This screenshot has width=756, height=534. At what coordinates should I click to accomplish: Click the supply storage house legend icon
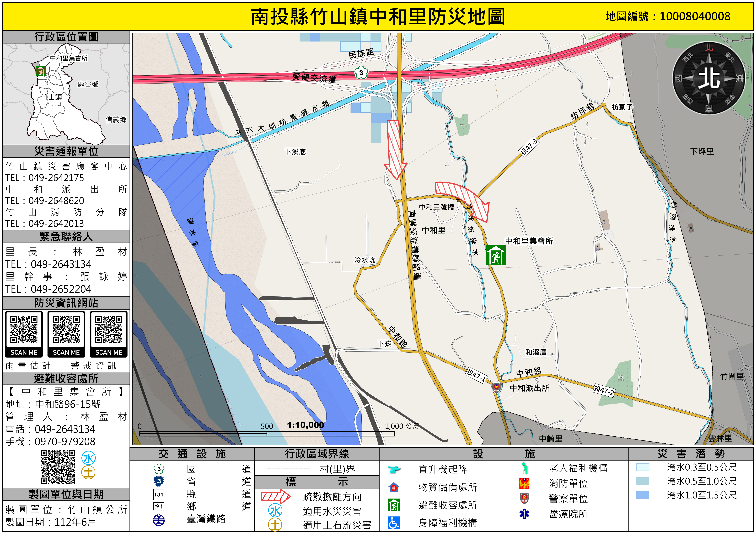coord(394,487)
